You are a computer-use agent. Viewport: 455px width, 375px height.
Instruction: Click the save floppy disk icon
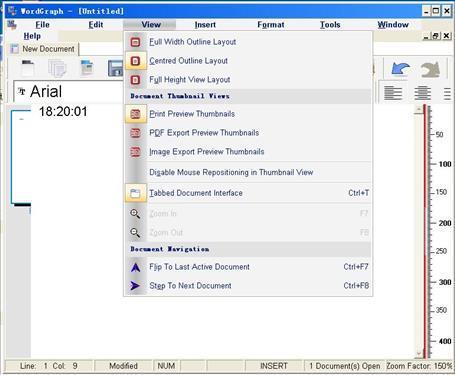coord(115,68)
